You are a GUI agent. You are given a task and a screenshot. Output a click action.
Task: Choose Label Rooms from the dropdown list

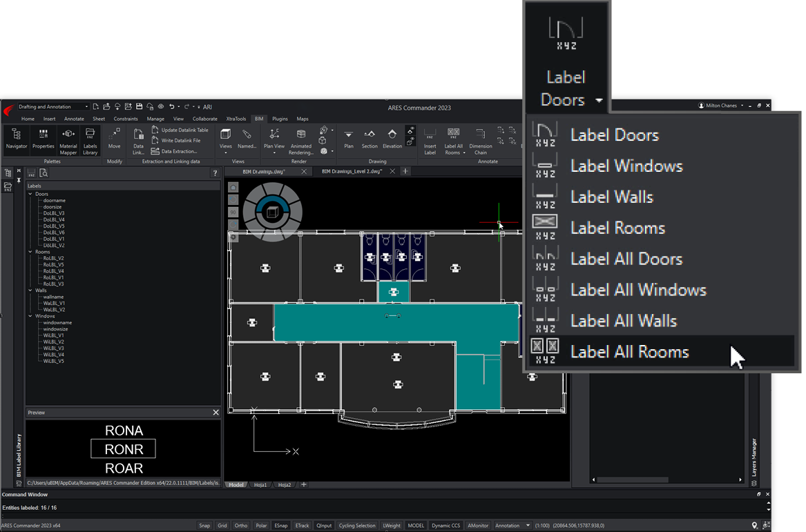click(x=662, y=228)
